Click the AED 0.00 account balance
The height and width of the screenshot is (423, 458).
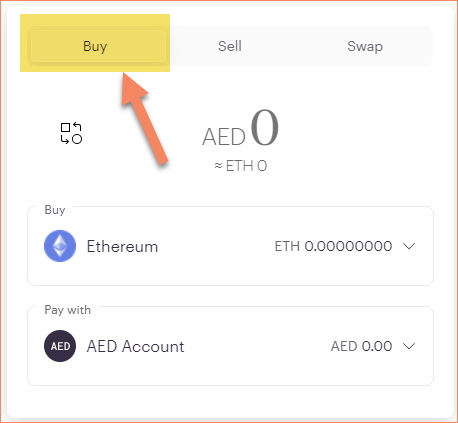click(361, 346)
